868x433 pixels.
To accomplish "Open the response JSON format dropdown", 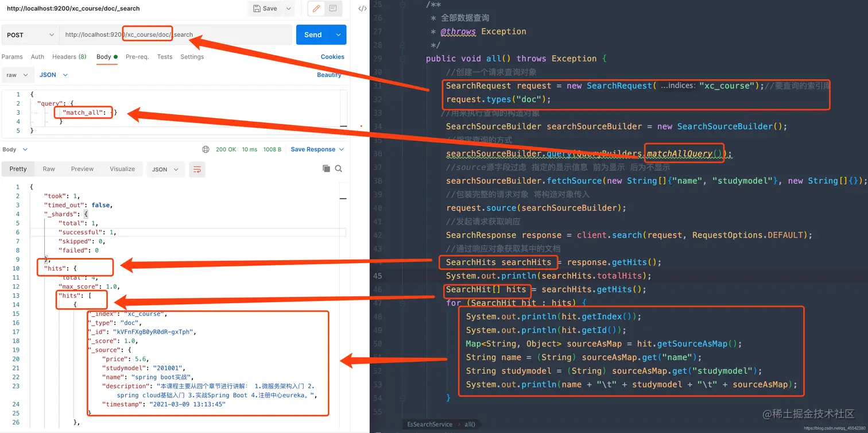I will (x=166, y=169).
